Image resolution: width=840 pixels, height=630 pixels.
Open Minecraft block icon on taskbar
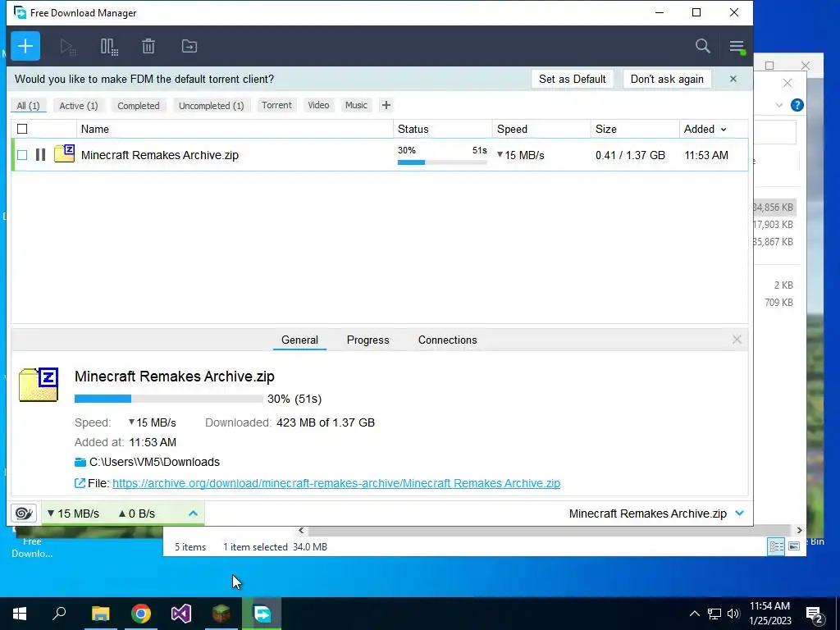point(221,614)
